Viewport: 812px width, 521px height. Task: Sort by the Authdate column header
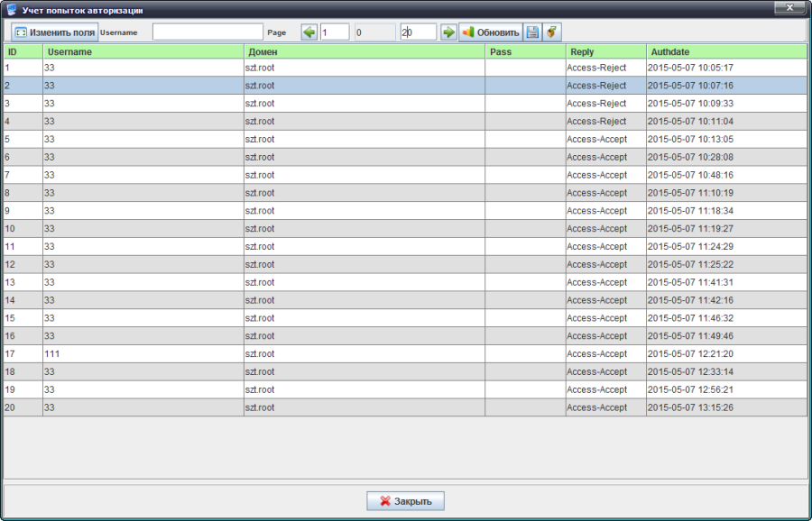tap(727, 51)
